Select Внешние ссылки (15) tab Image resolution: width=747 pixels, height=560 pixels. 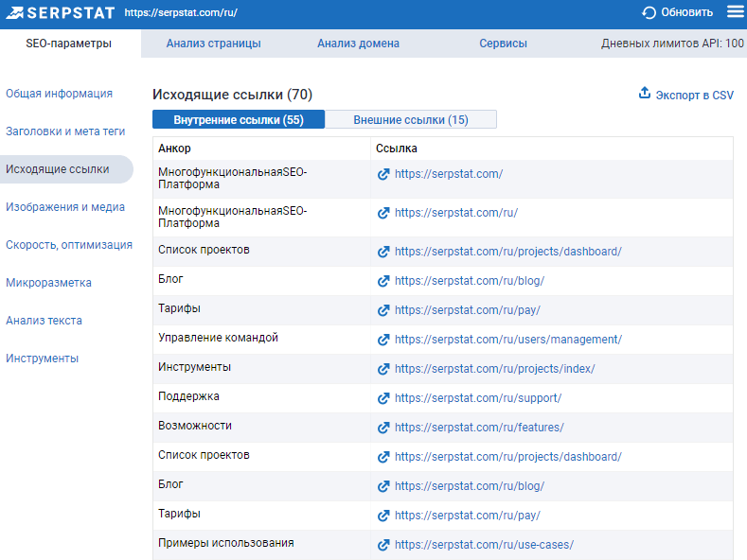411,119
